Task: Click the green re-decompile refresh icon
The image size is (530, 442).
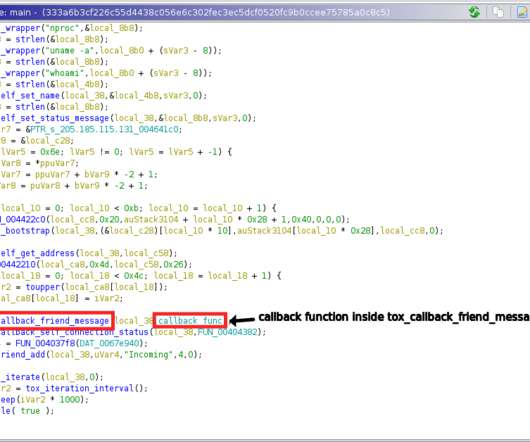Action: [x=474, y=12]
